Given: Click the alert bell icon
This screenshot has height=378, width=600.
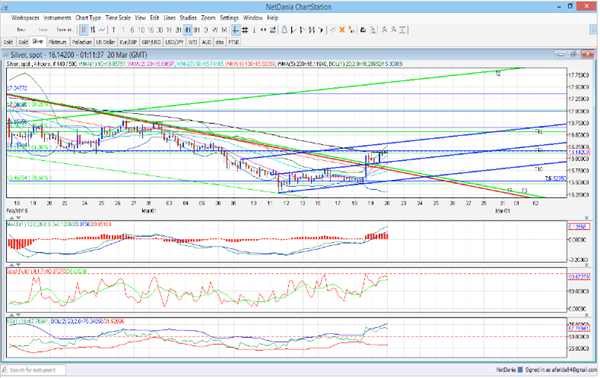Looking at the screenshot, I should (x=284, y=30).
